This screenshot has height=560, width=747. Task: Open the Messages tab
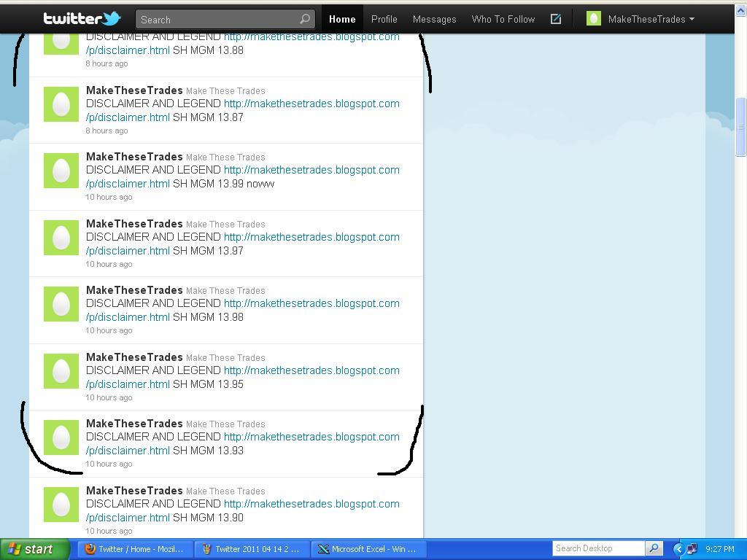tap(435, 19)
